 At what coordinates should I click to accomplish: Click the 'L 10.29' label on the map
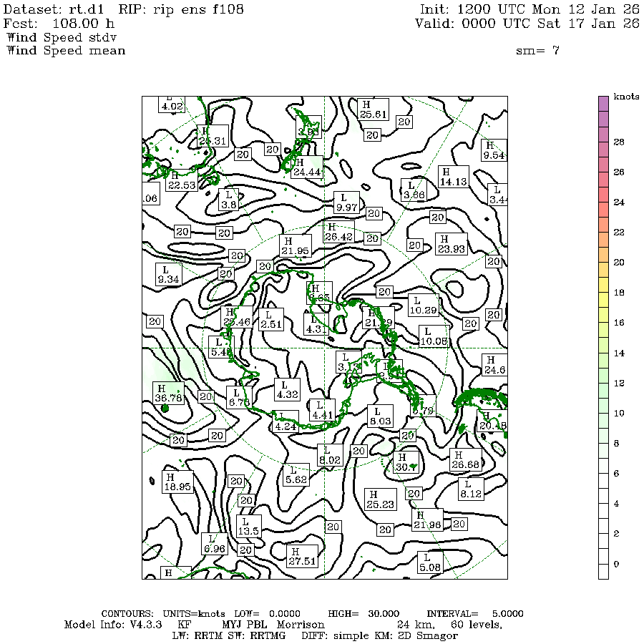[423, 305]
